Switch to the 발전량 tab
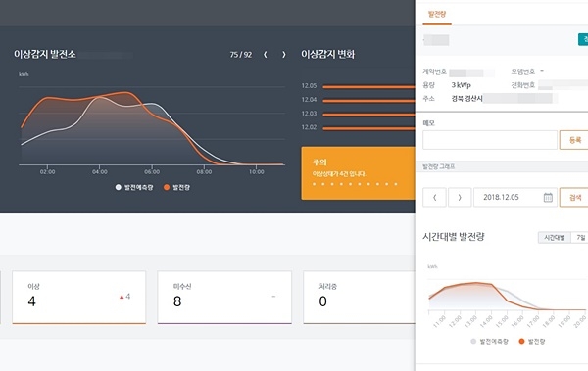 click(437, 15)
